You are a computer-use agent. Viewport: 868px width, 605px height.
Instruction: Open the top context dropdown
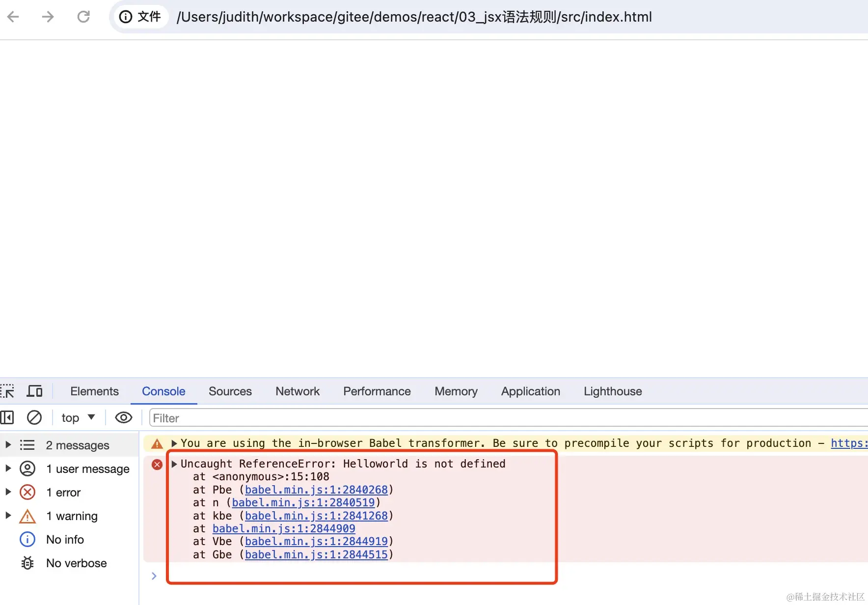coord(78,418)
